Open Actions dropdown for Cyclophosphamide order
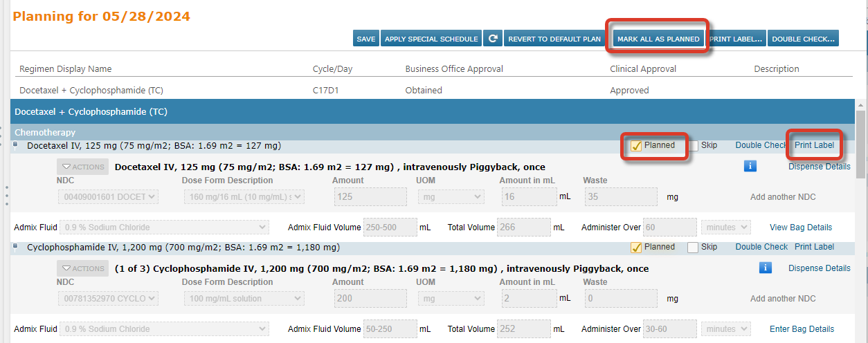The height and width of the screenshot is (343, 868). click(x=82, y=268)
